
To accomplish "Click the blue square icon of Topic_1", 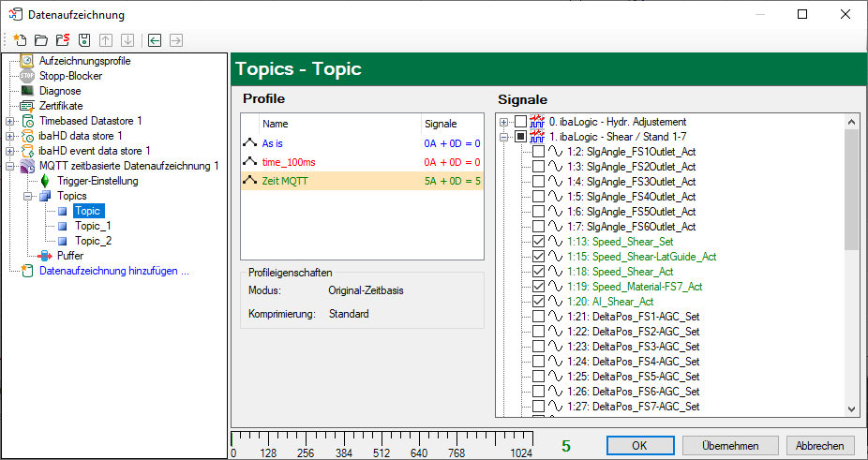I will [63, 226].
